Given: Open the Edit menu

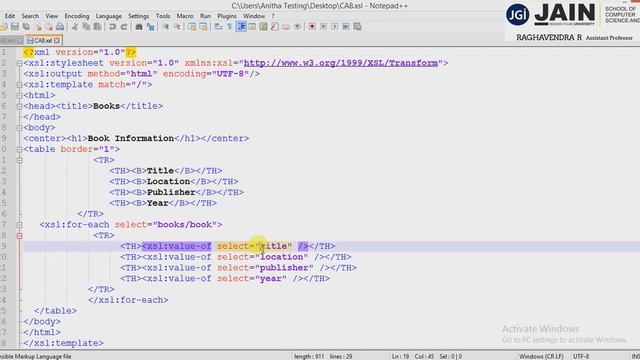Looking at the screenshot, I should 10,16.
